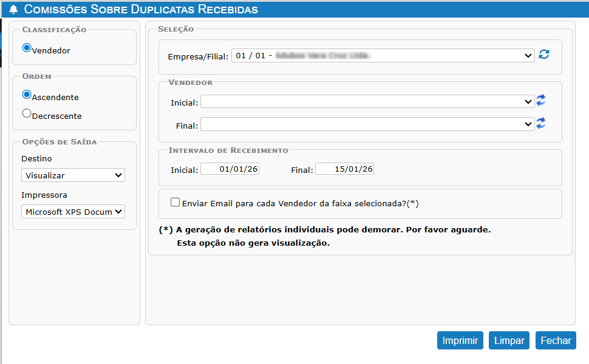Click the Comissões Sobre Duplicatas Recebidas title

141,10
